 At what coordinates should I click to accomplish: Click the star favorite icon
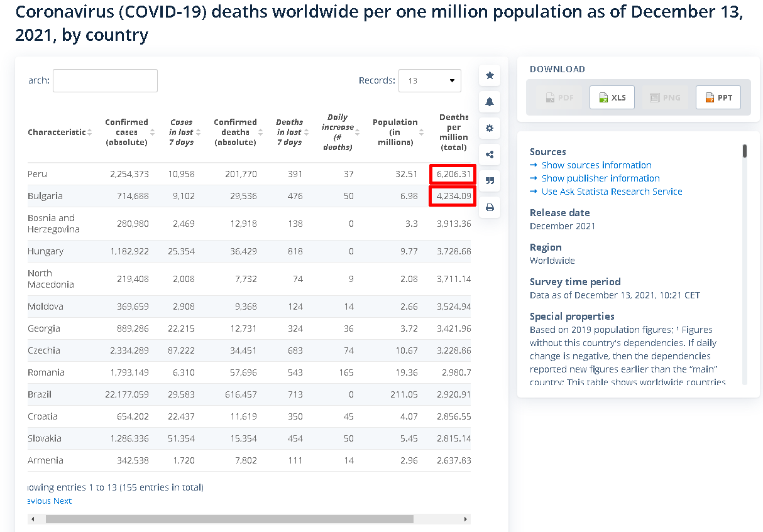click(490, 75)
